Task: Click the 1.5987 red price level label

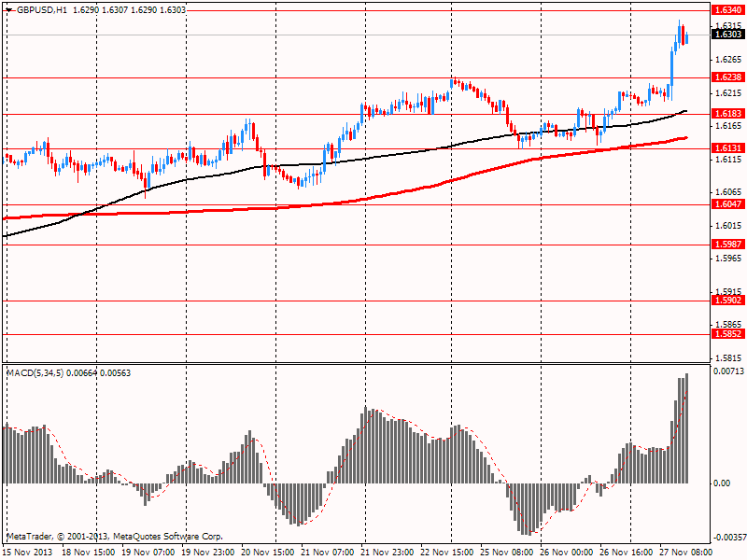Action: pos(728,245)
